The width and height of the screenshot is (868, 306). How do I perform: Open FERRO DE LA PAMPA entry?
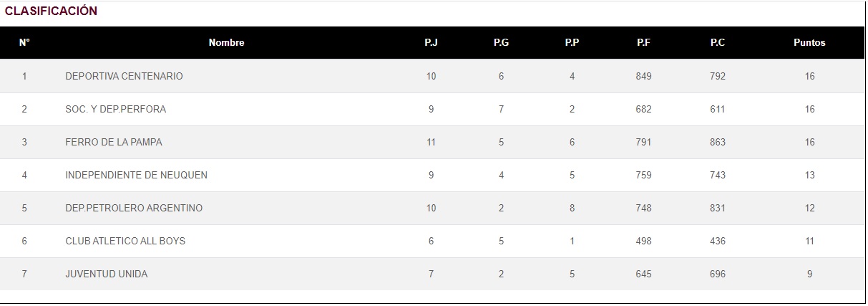(114, 143)
